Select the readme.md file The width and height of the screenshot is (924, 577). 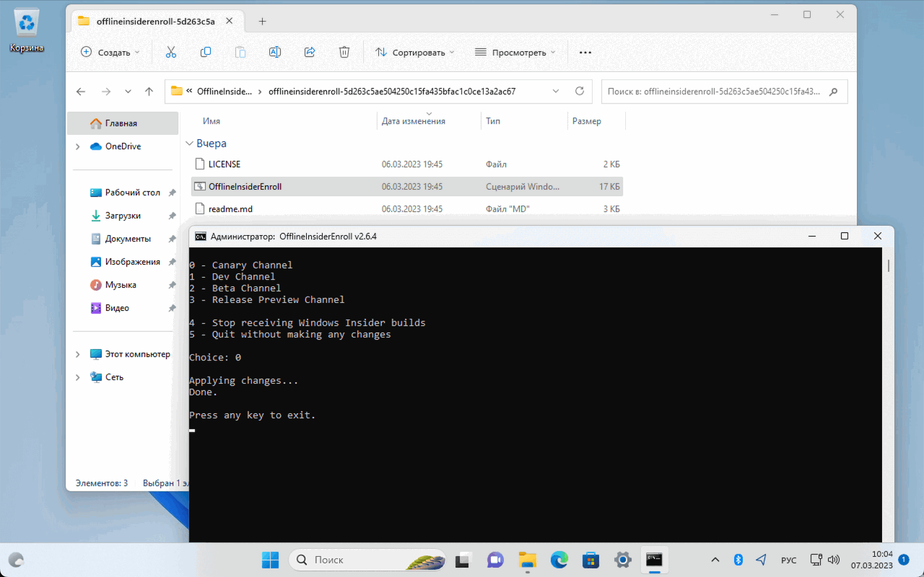407,209
